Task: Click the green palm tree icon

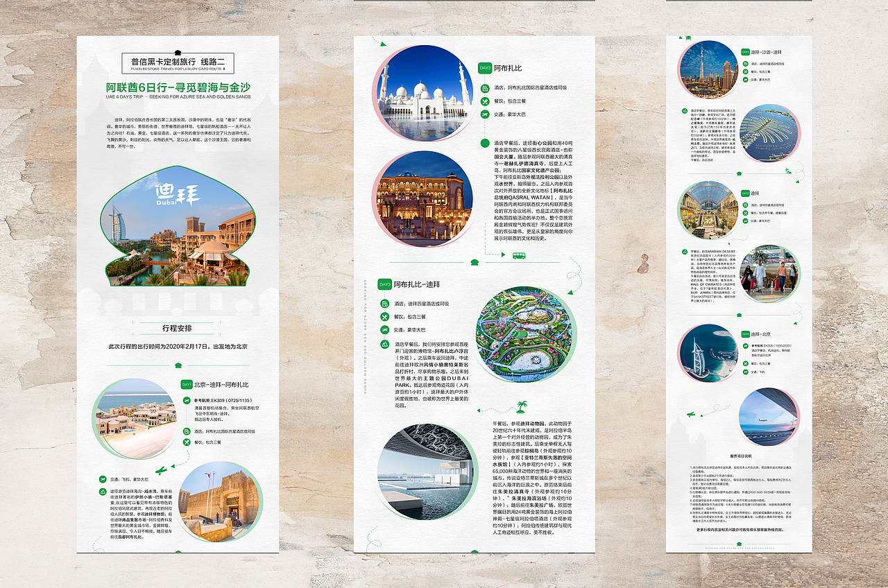Action: (x=520, y=408)
